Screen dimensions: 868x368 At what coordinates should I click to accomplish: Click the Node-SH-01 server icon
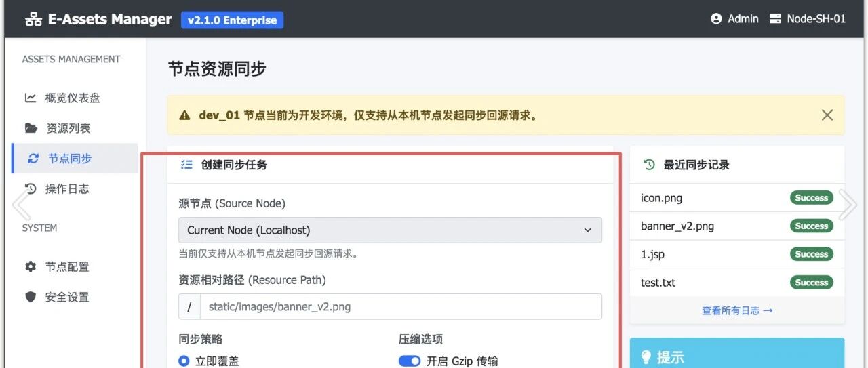click(775, 19)
